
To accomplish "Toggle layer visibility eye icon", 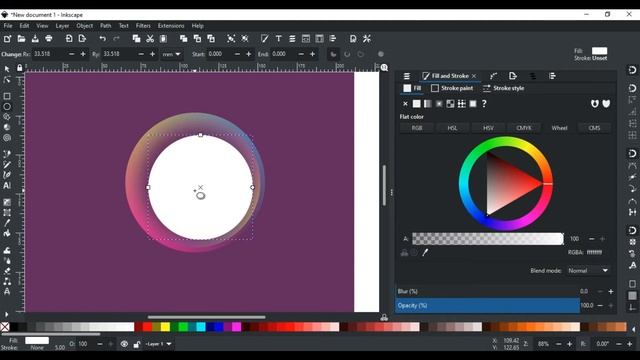I will (x=124, y=344).
